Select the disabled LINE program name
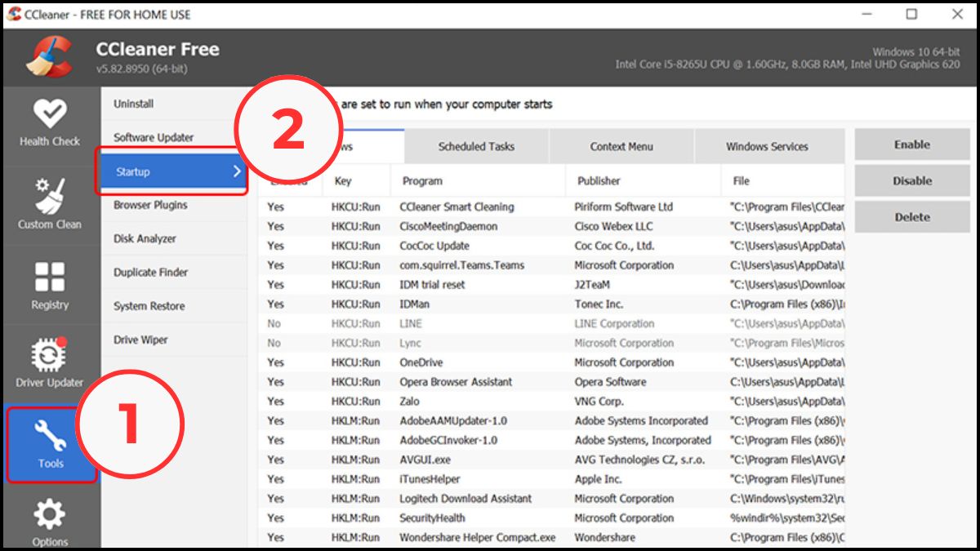 tap(411, 324)
